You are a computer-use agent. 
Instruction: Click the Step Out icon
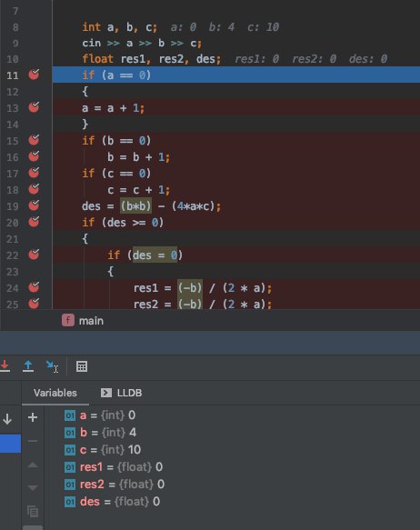28,366
